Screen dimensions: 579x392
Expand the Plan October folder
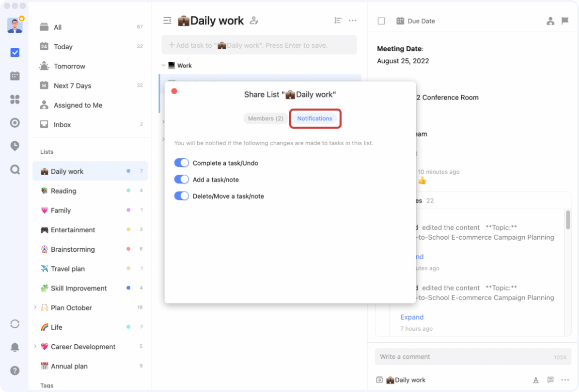point(35,307)
